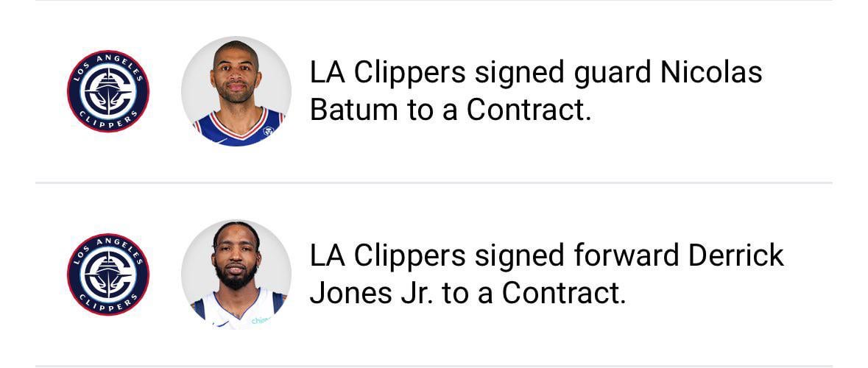Click the word "forward" in the Jones row
Viewport: 868px width, 368px height.
tap(625, 255)
